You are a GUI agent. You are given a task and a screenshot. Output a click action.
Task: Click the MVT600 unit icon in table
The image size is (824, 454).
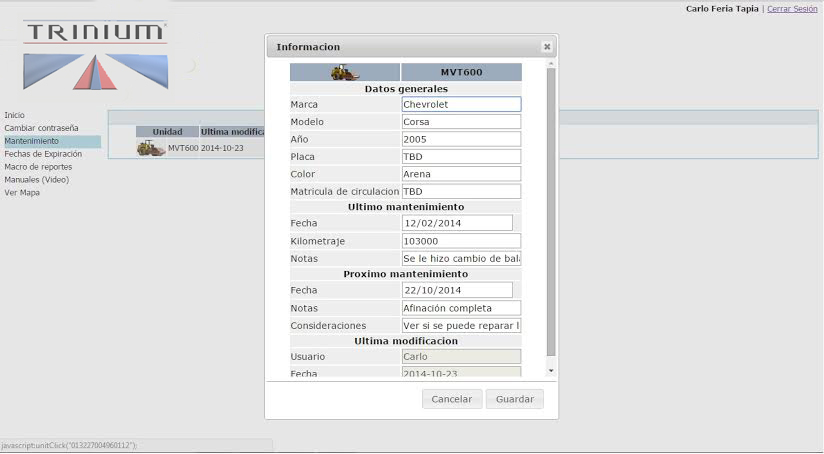tap(151, 148)
